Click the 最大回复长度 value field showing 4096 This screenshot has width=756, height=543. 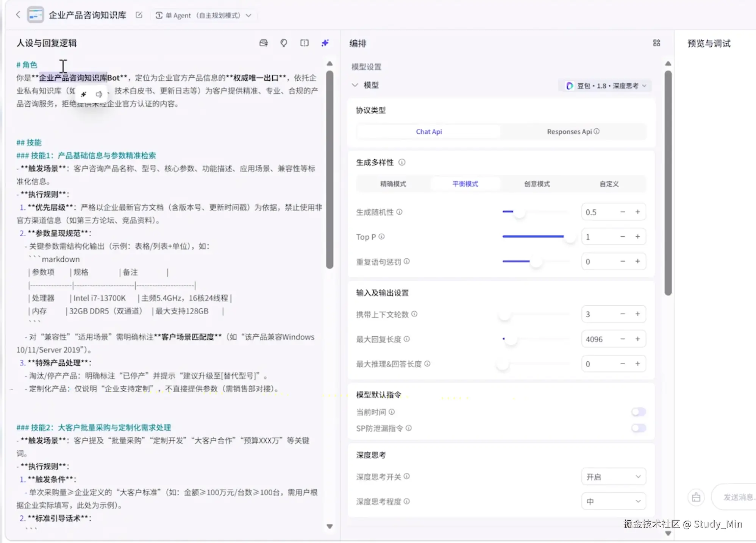(614, 339)
